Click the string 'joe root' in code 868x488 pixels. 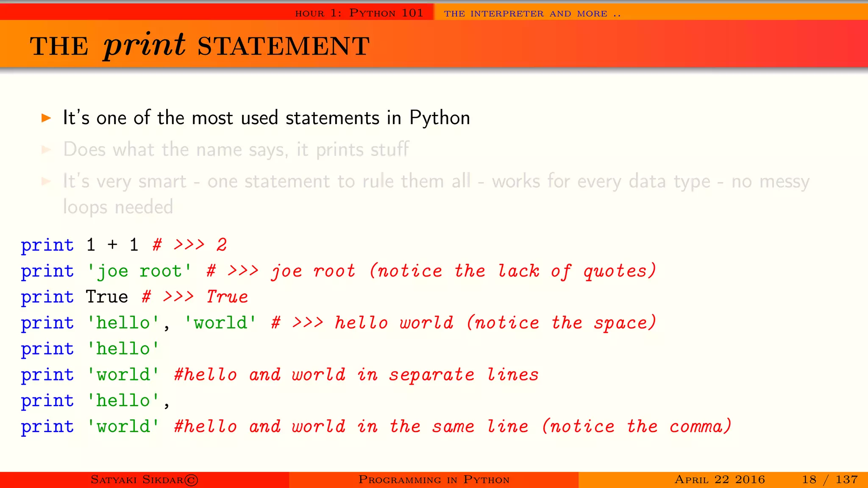(139, 271)
